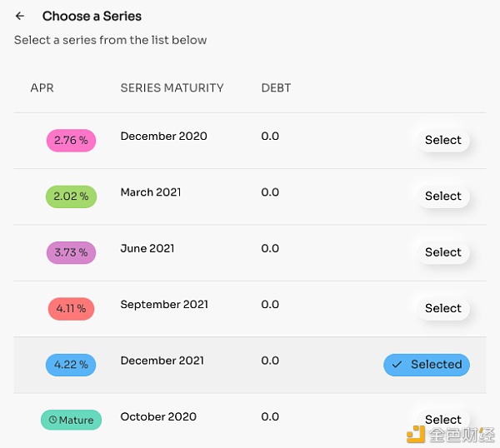Toggle the Selected button for December 2021
This screenshot has width=500, height=448.
click(427, 365)
